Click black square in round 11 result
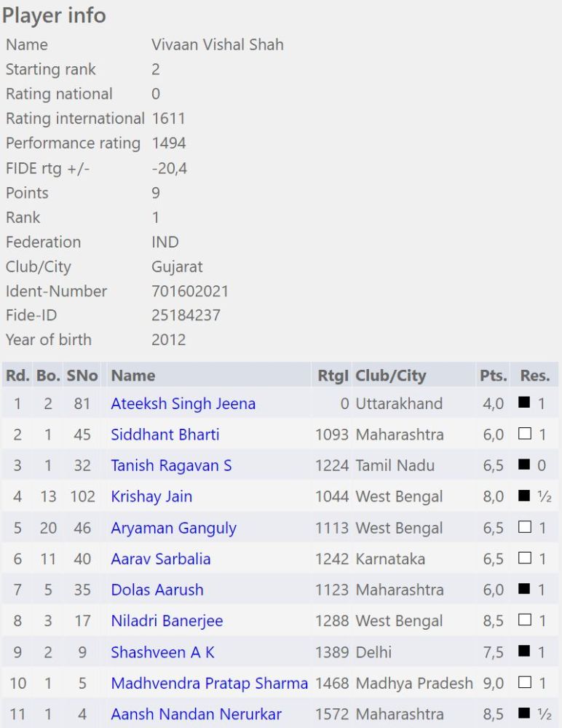562x728 pixels. pos(524,714)
